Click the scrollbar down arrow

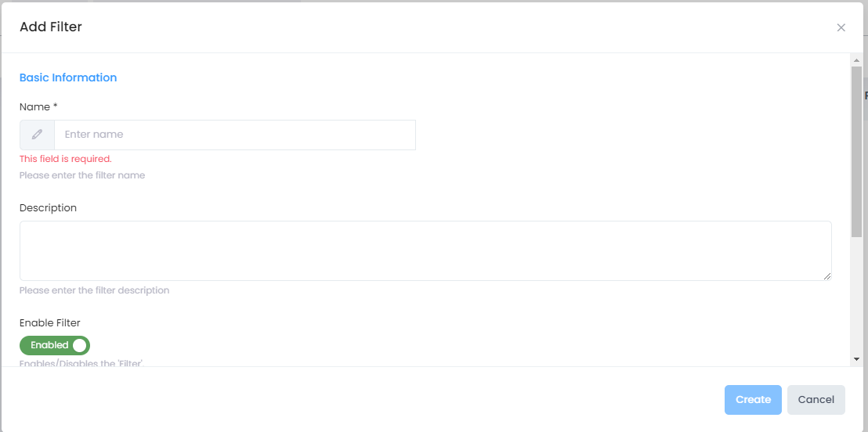(x=856, y=358)
